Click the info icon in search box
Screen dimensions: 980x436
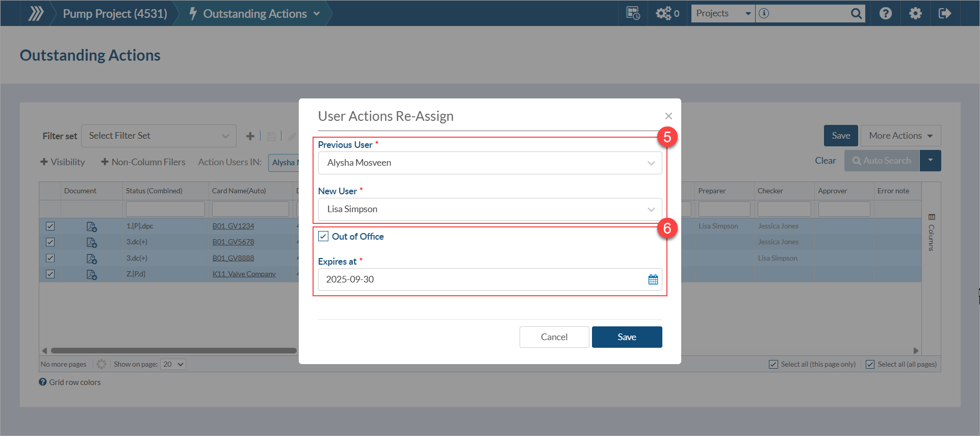pos(763,13)
